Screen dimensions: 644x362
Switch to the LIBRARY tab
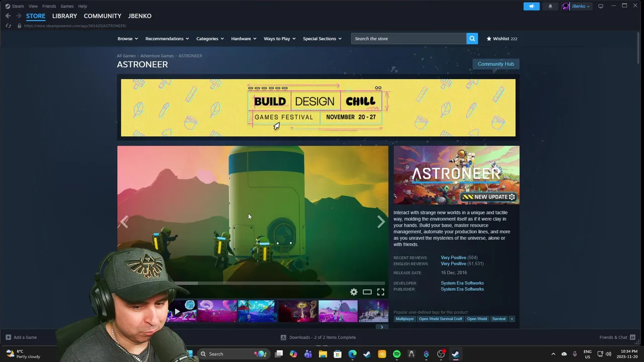(64, 16)
